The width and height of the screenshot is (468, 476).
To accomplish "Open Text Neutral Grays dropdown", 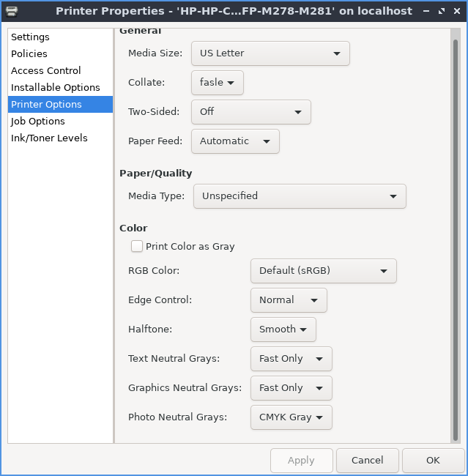I will click(291, 359).
